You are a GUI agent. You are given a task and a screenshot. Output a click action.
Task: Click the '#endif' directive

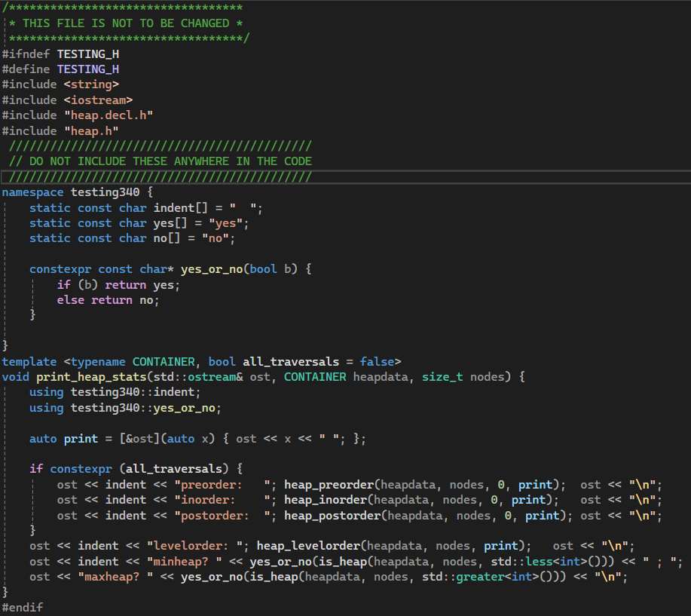(23, 608)
